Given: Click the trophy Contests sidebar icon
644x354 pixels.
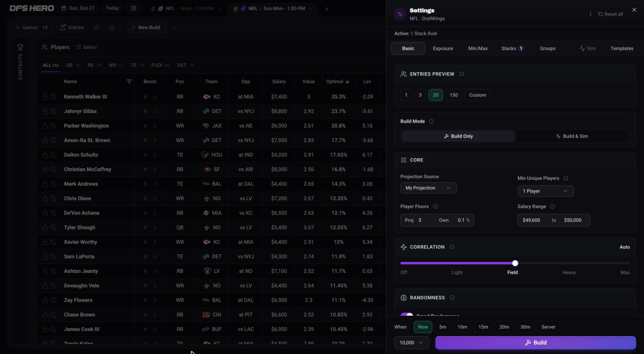Looking at the screenshot, I should tap(20, 47).
